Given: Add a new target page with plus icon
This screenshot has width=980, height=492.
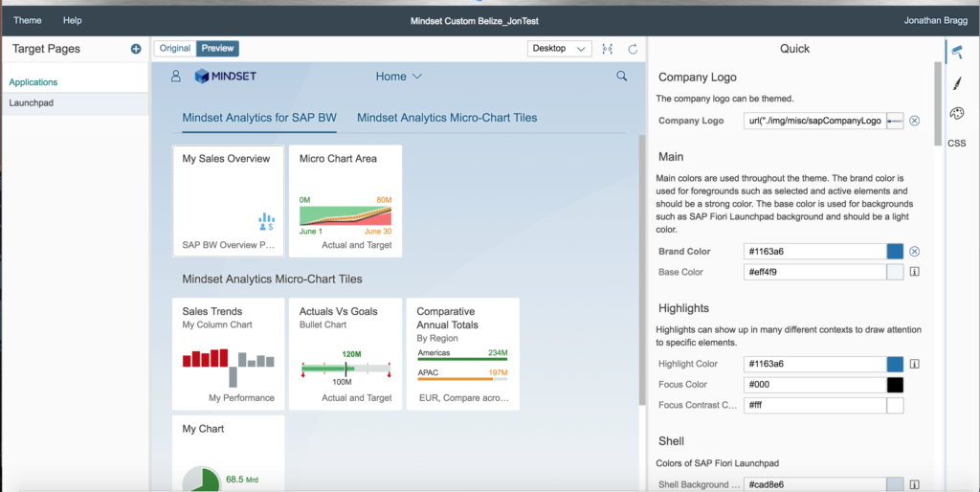Looking at the screenshot, I should [136, 49].
